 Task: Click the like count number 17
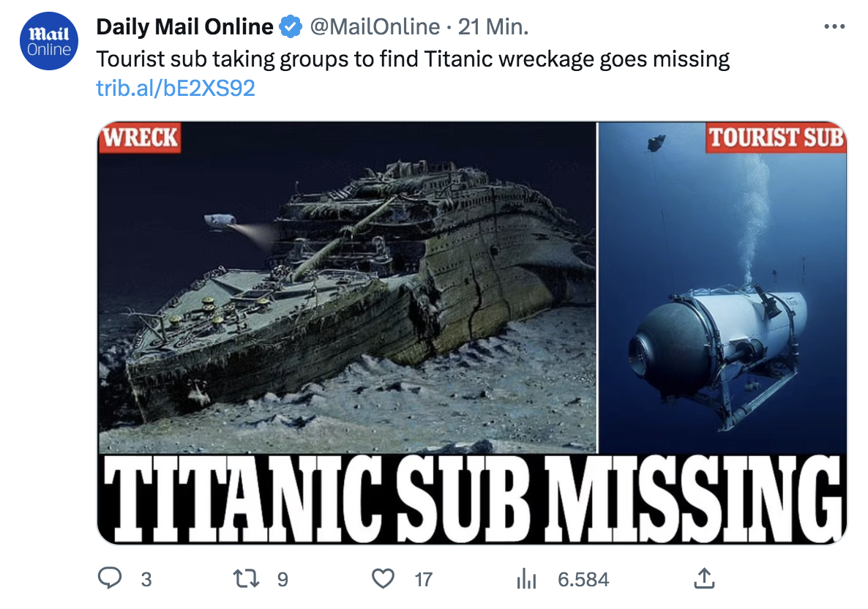(423, 580)
